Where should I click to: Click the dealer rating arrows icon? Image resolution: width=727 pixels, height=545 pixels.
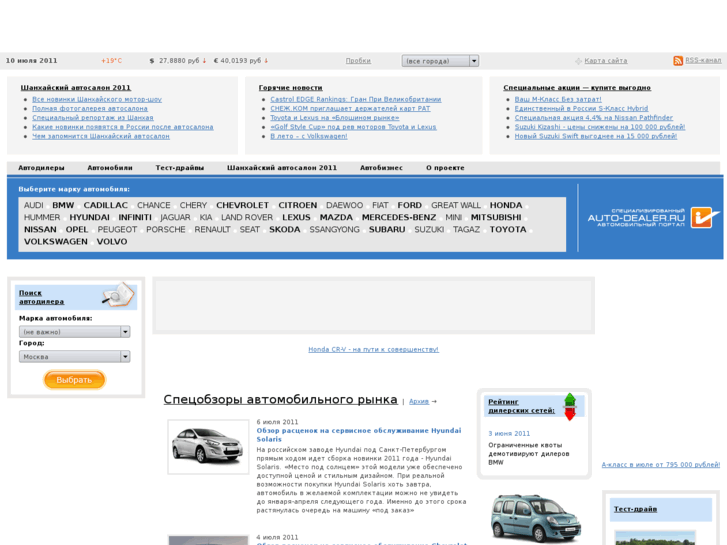pyautogui.click(x=570, y=407)
